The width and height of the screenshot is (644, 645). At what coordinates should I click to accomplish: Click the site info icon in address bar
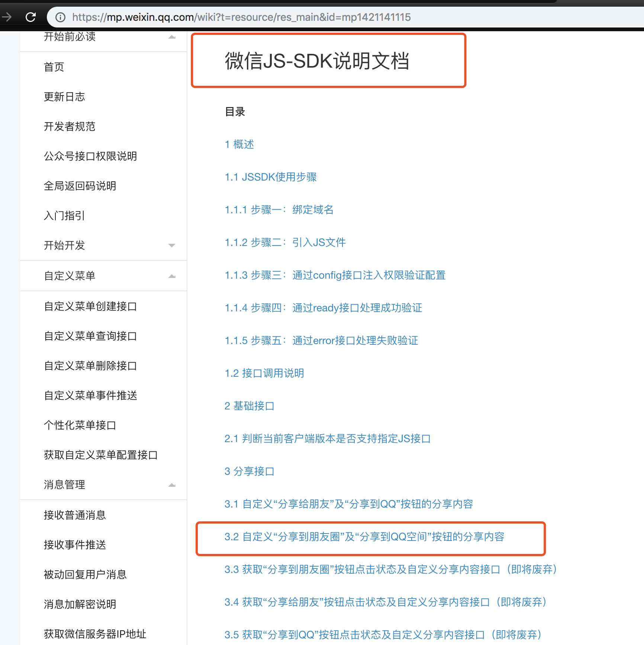(60, 17)
